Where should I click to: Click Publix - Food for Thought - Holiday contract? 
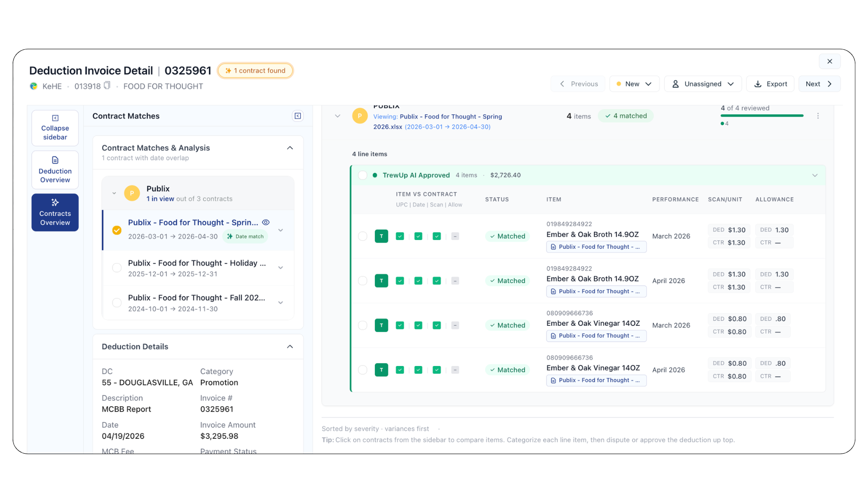(197, 263)
